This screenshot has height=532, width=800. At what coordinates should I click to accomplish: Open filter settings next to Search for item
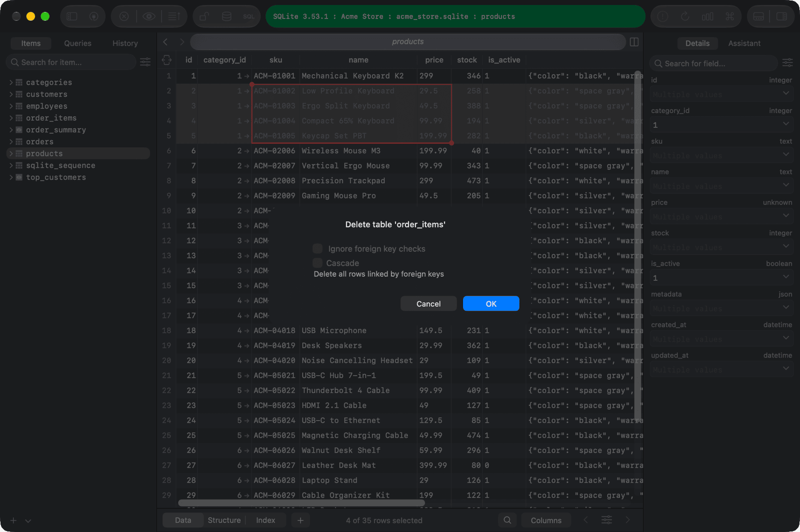tap(145, 62)
